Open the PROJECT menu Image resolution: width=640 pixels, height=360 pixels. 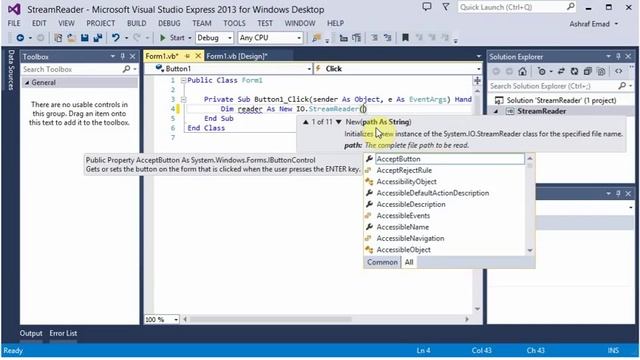point(100,23)
